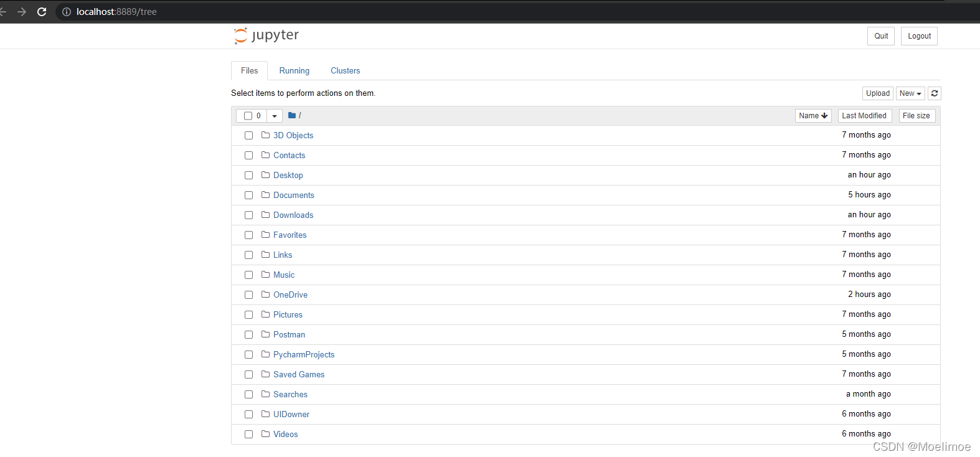This screenshot has height=457, width=980.
Task: Sort by Name column
Action: coord(813,116)
